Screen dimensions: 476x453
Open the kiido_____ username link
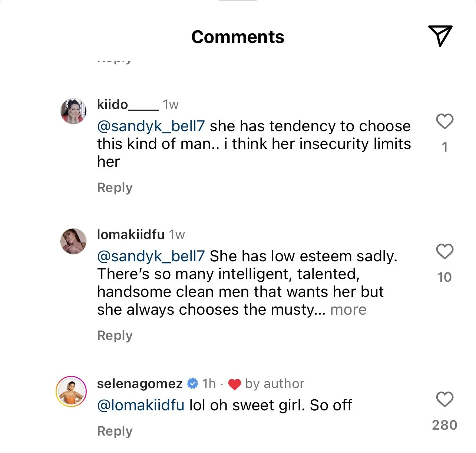coord(128,105)
